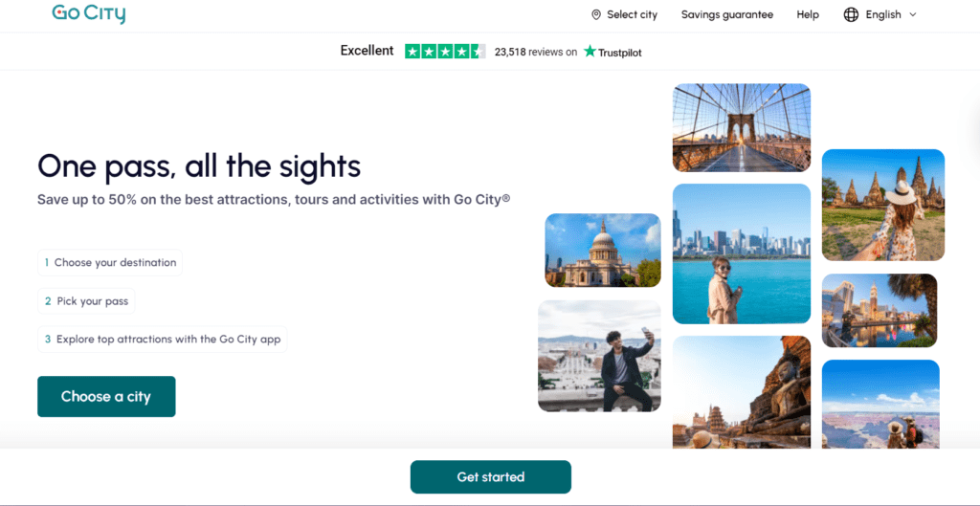980x506 pixels.
Task: Click the man taking selfie photo
Action: coord(599,356)
